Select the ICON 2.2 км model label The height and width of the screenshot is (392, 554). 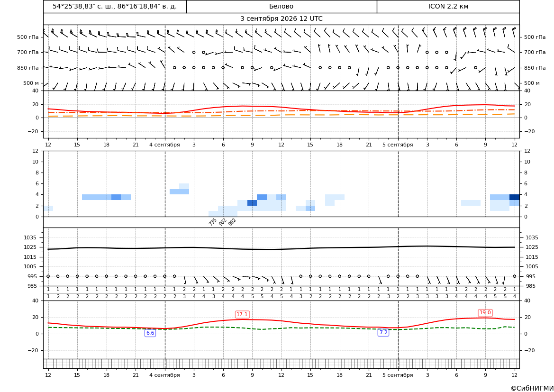(448, 6)
